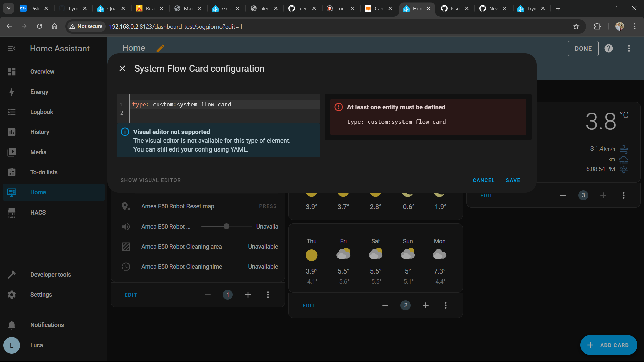
Task: Open three-dot menu of card 1
Action: tap(268, 295)
